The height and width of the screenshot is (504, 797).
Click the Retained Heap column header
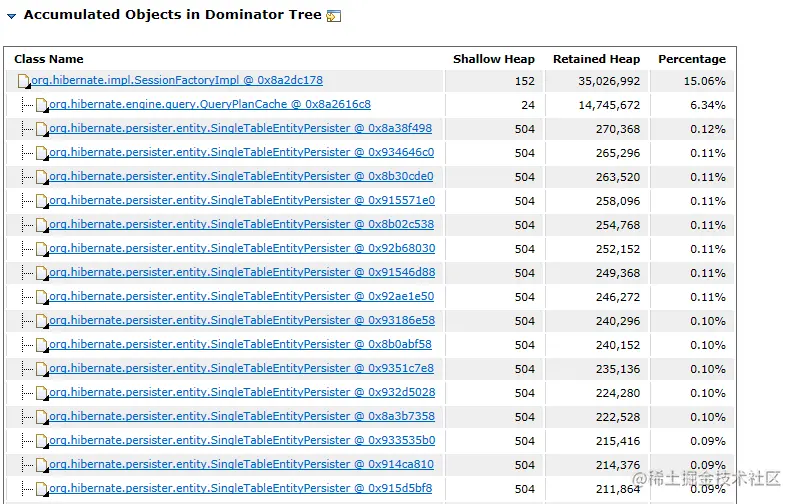[596, 59]
